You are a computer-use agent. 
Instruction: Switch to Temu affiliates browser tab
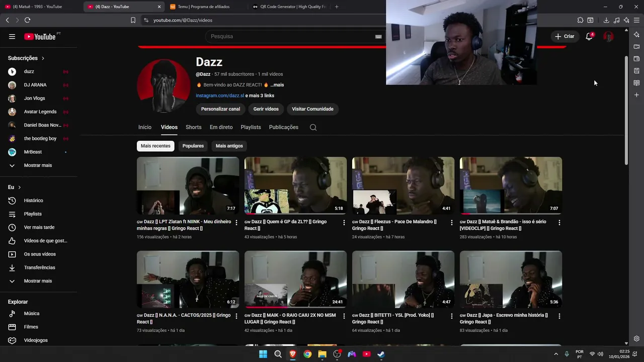tap(204, 7)
